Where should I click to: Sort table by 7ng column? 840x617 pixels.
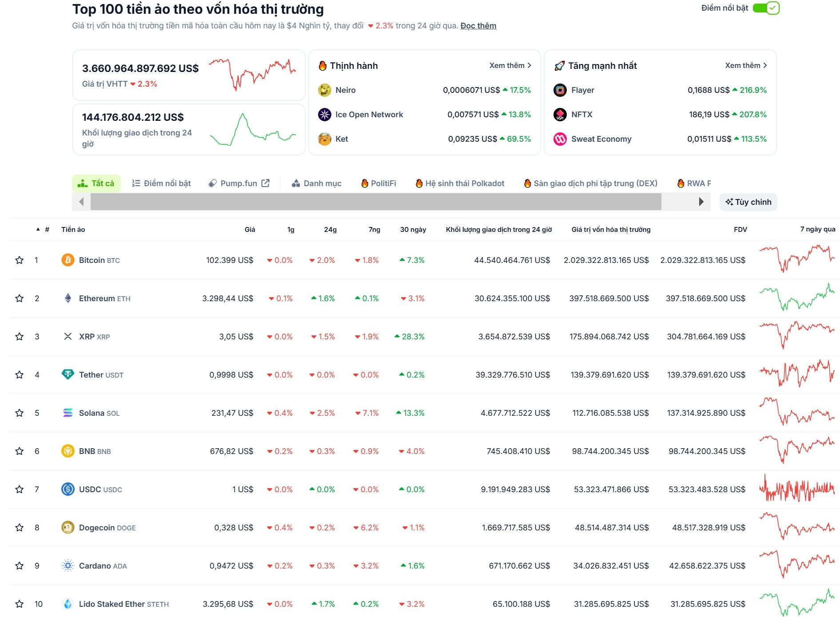coord(374,230)
